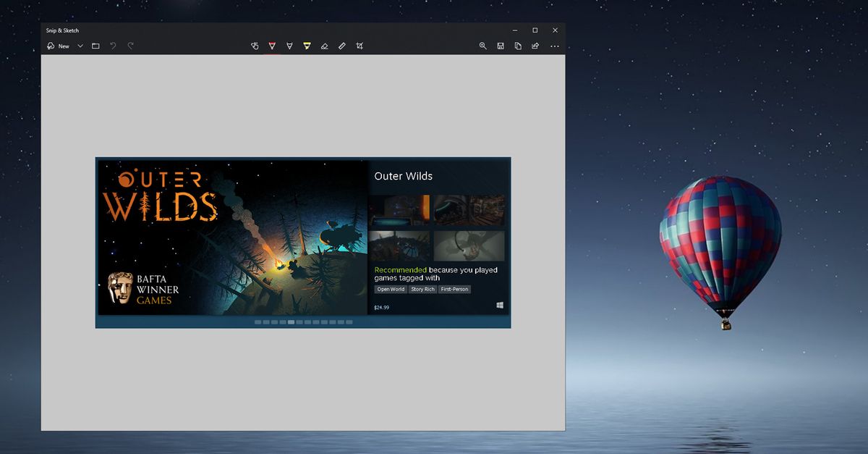Screen dimensions: 868x454
Task: Toggle touch writing mode
Action: click(254, 45)
